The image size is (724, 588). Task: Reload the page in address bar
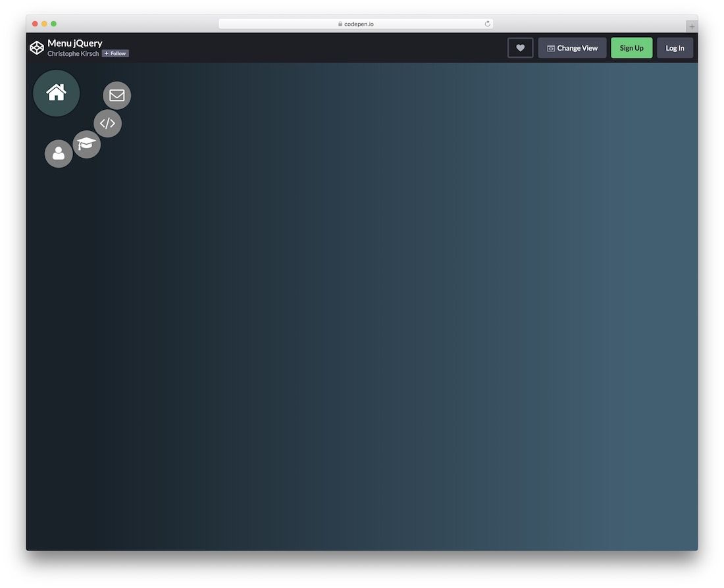[487, 24]
